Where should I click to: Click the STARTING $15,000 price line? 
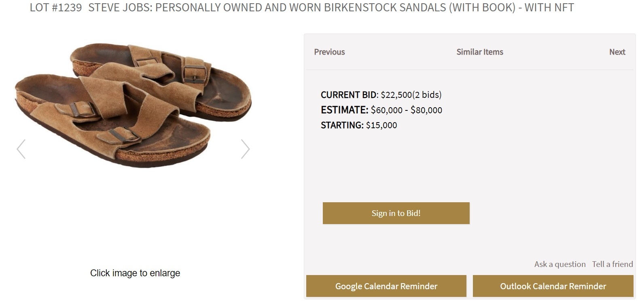coord(358,125)
